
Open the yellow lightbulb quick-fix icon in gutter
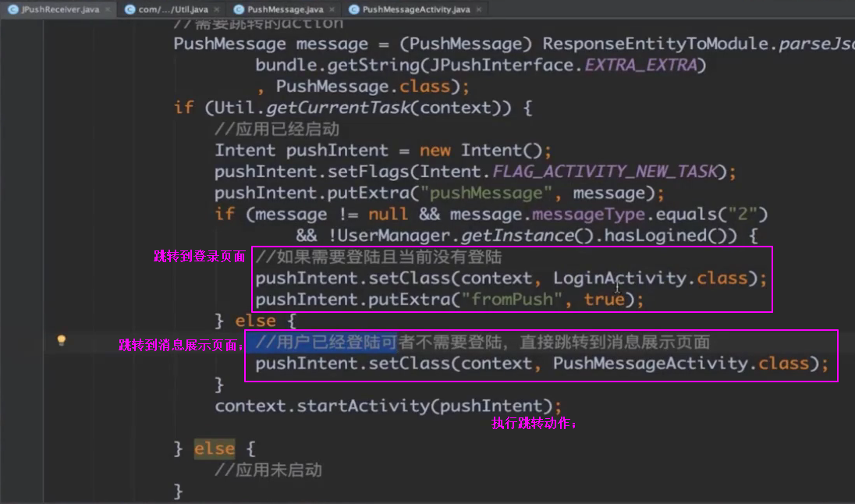tap(62, 340)
